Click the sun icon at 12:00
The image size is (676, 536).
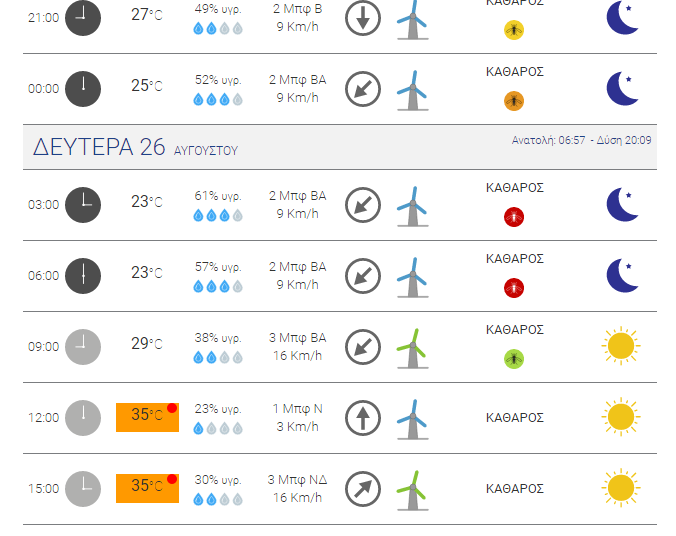(621, 417)
